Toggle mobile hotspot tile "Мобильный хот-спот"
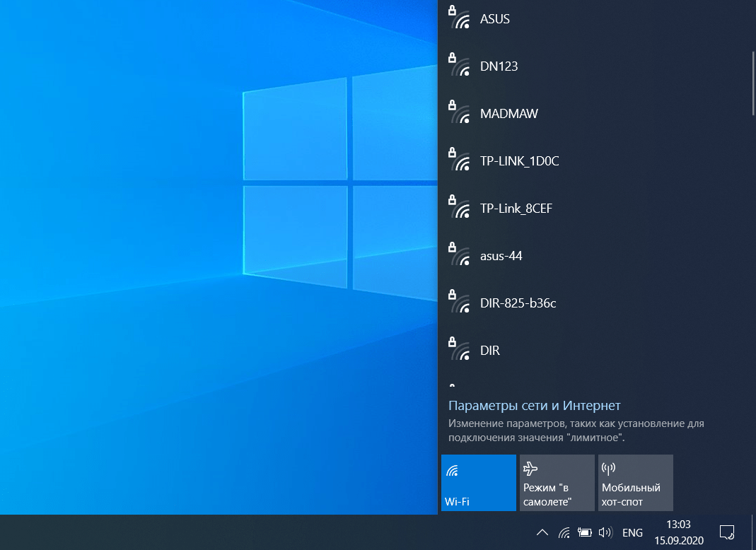 pyautogui.click(x=636, y=483)
